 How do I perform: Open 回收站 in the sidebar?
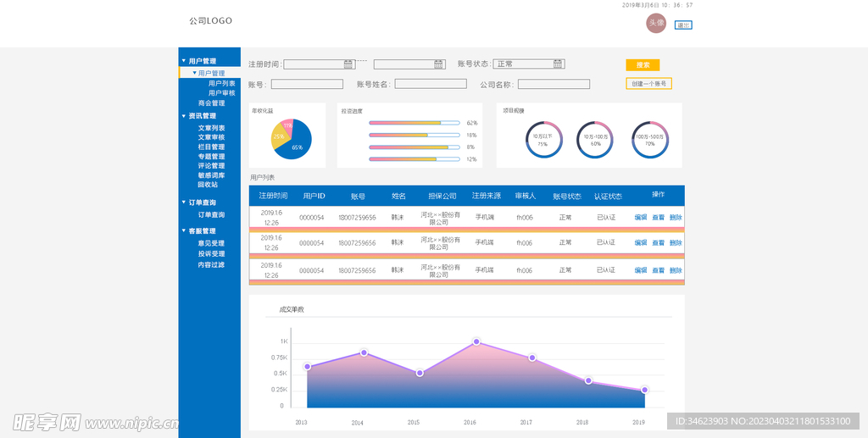pos(208,184)
